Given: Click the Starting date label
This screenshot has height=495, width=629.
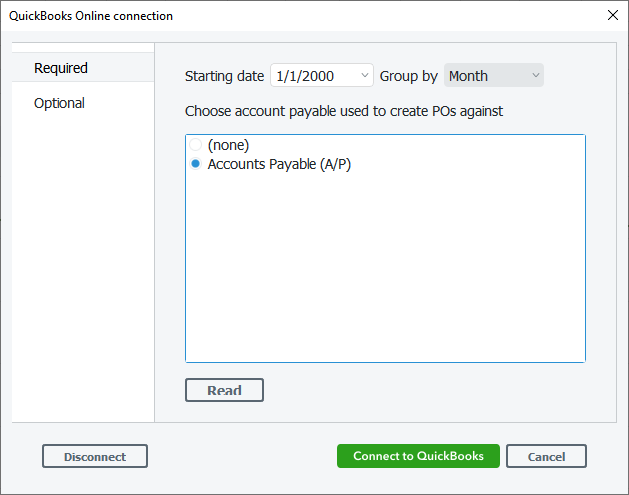Looking at the screenshot, I should (224, 76).
